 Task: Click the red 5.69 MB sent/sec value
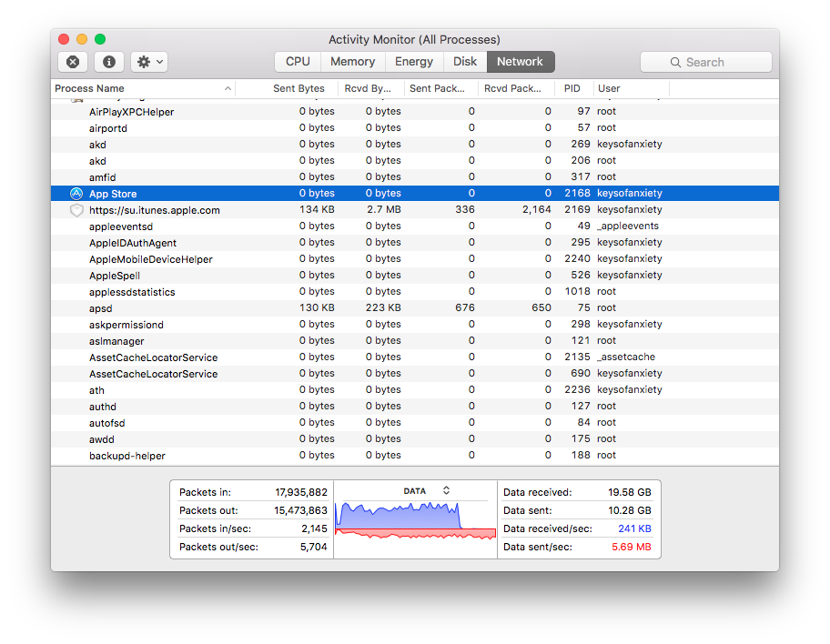632,547
